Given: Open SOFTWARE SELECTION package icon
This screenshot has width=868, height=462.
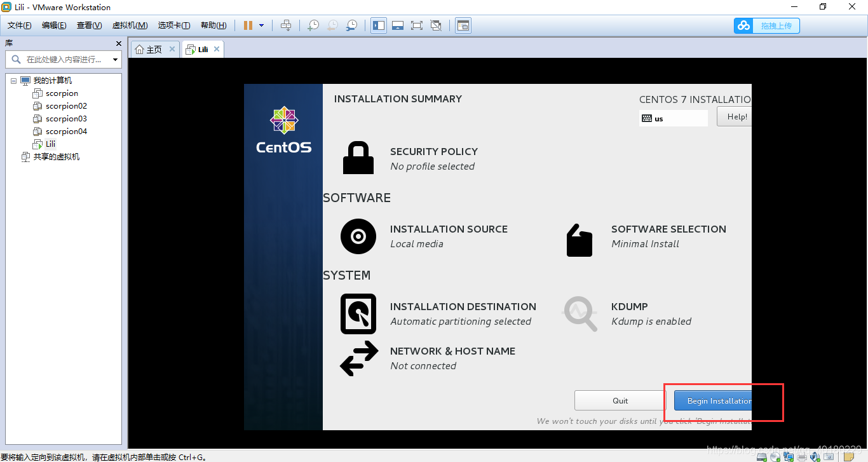Looking at the screenshot, I should 579,240.
